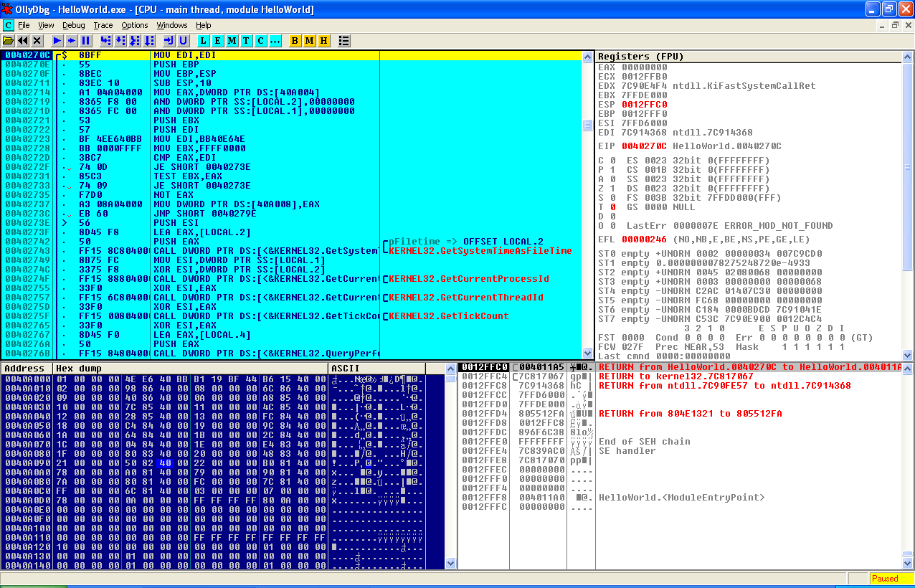Click the ASCII column header

pos(377,369)
